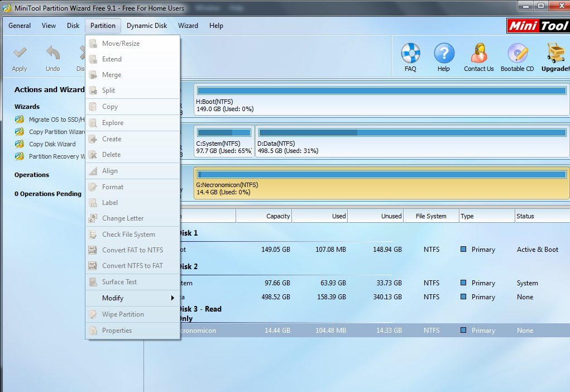Sort by File System column header

click(431, 216)
